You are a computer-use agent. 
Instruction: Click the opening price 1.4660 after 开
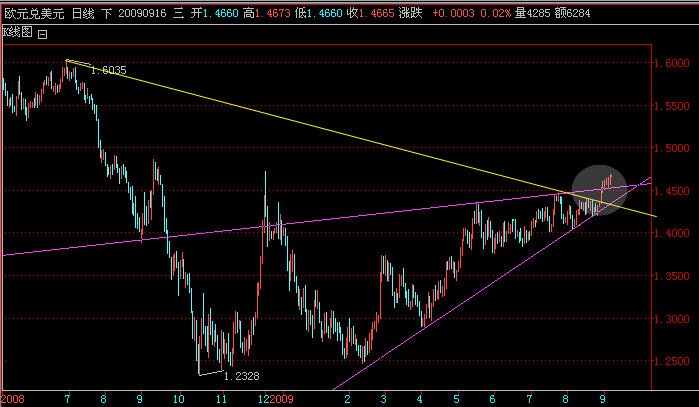pyautogui.click(x=221, y=13)
